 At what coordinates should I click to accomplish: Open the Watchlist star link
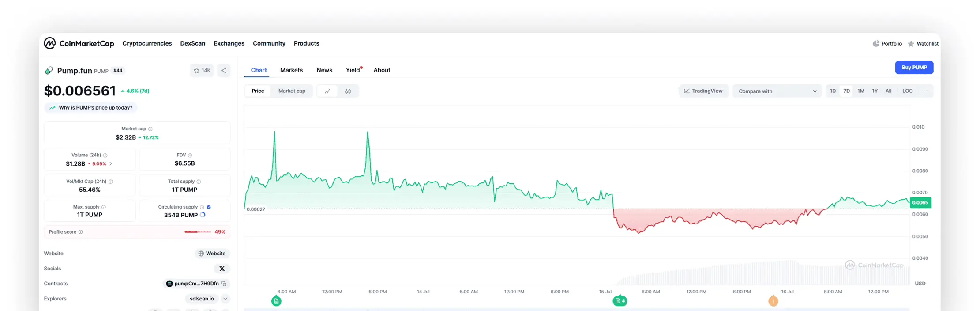pyautogui.click(x=923, y=44)
